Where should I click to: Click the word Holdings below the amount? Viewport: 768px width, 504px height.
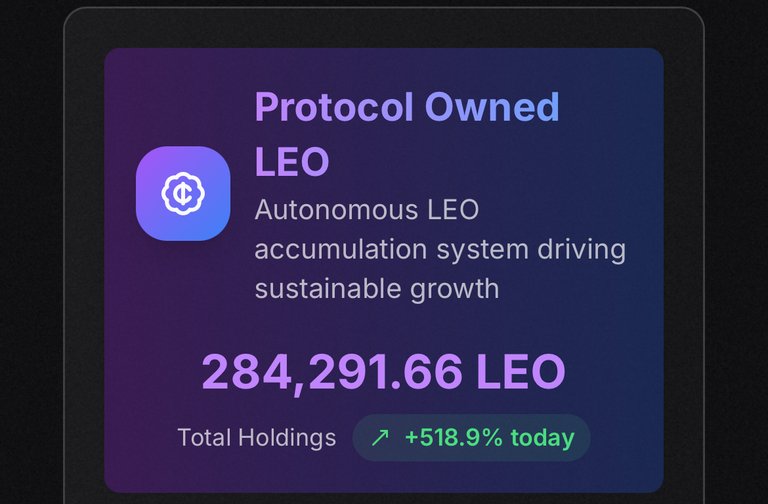[287, 437]
